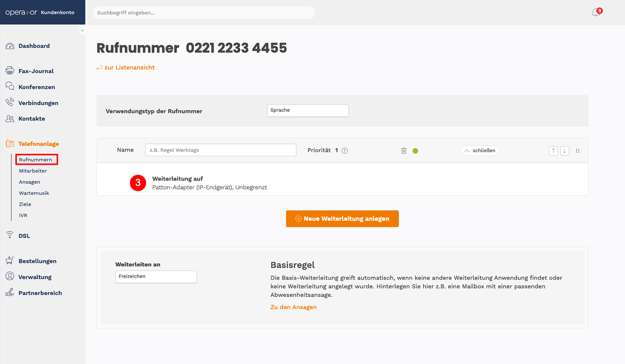Delete the rule with trash icon
Image resolution: width=625 pixels, height=364 pixels.
pyautogui.click(x=404, y=151)
